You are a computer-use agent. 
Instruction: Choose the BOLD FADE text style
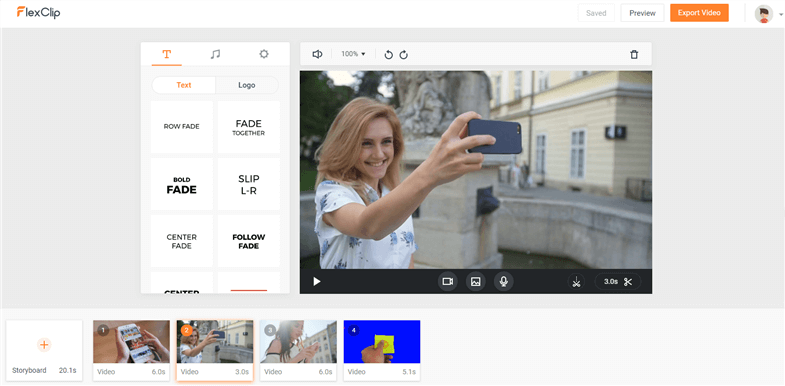point(182,184)
